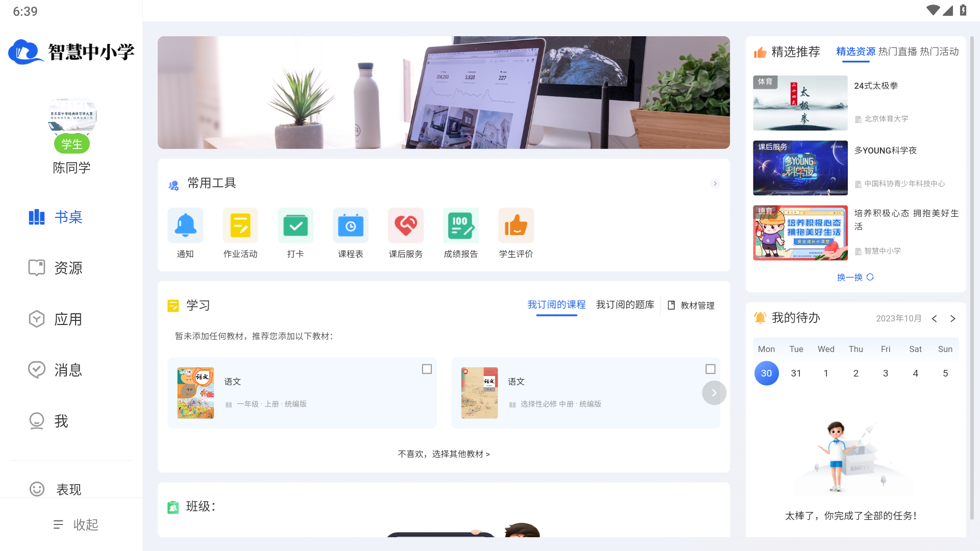Check the 选择性必修 语文 textbook checkbox

coord(710,368)
